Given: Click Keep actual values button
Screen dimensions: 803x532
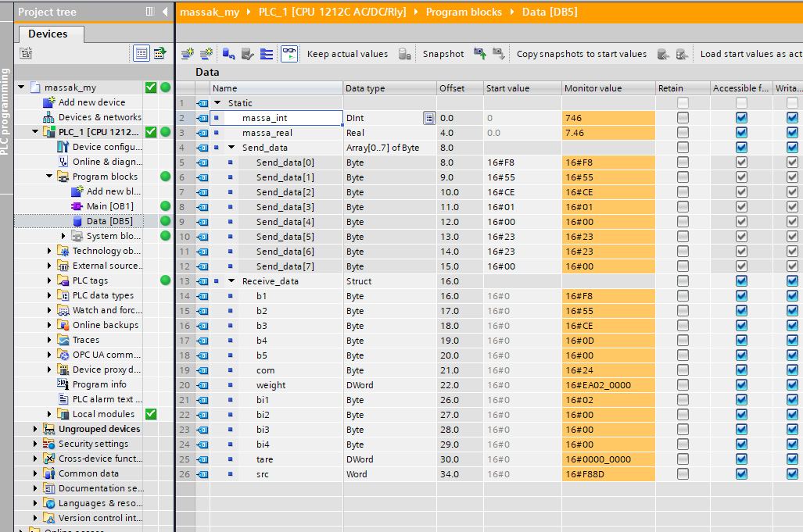Looking at the screenshot, I should click(x=347, y=54).
